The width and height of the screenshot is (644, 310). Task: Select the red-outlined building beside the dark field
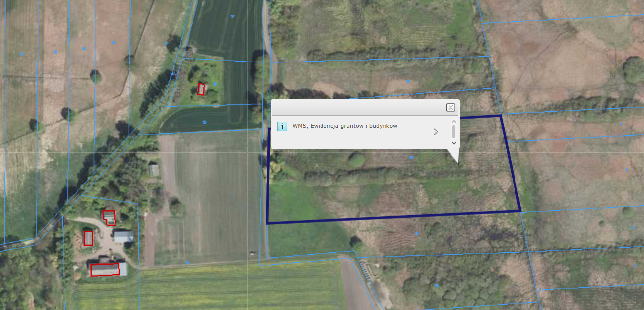point(201,89)
